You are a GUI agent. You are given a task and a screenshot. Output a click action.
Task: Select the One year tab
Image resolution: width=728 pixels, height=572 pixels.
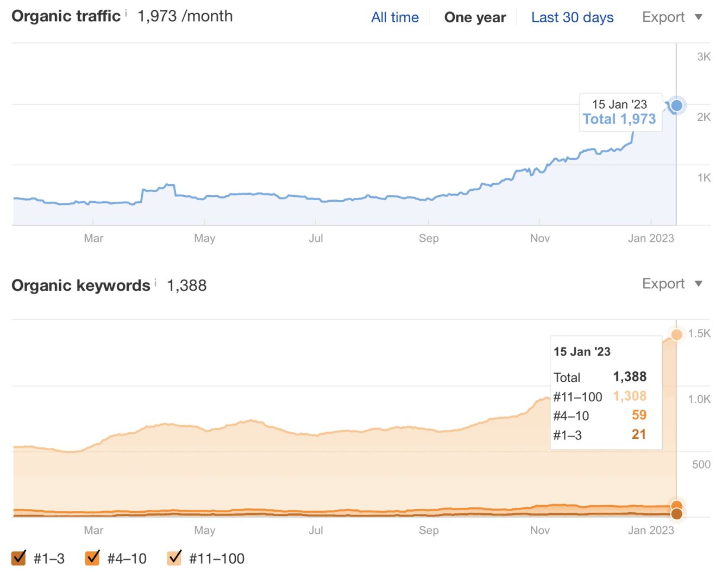coord(475,17)
